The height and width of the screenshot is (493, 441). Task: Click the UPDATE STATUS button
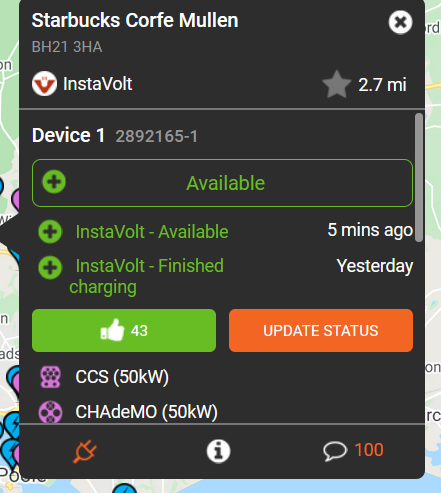point(321,330)
